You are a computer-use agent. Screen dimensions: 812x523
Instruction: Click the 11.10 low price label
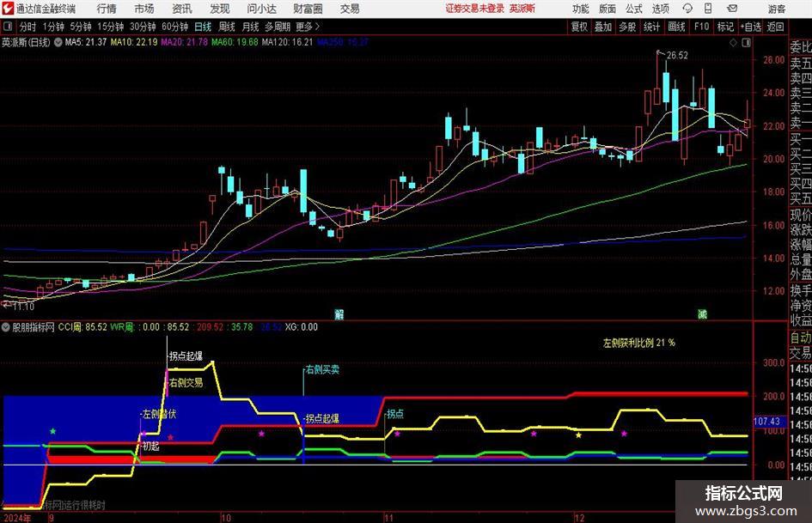tap(23, 306)
